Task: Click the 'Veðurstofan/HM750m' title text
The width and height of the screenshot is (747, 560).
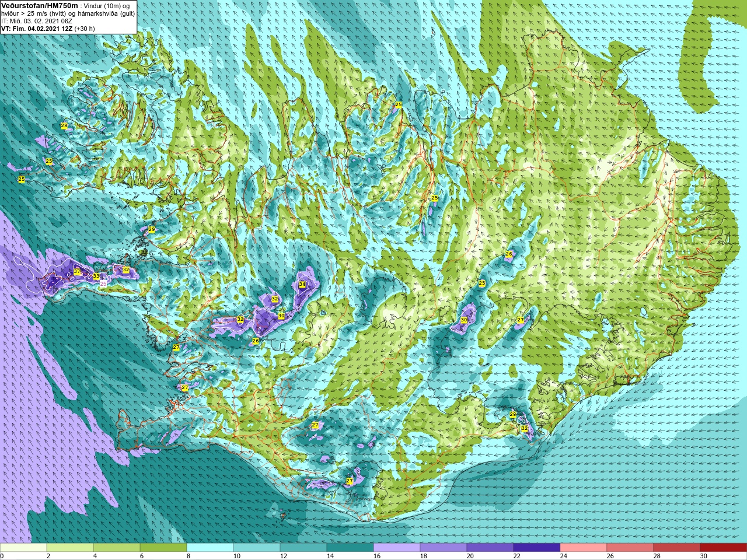Action: point(40,5)
